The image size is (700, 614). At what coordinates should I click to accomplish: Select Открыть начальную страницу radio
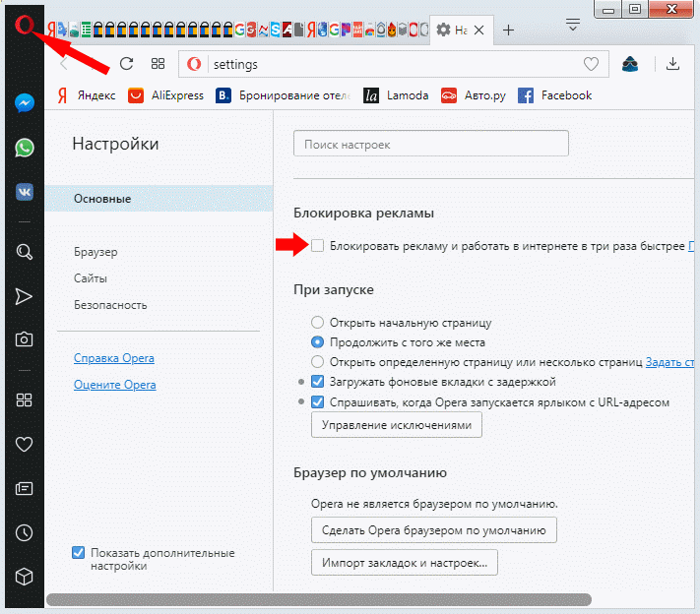(x=317, y=322)
